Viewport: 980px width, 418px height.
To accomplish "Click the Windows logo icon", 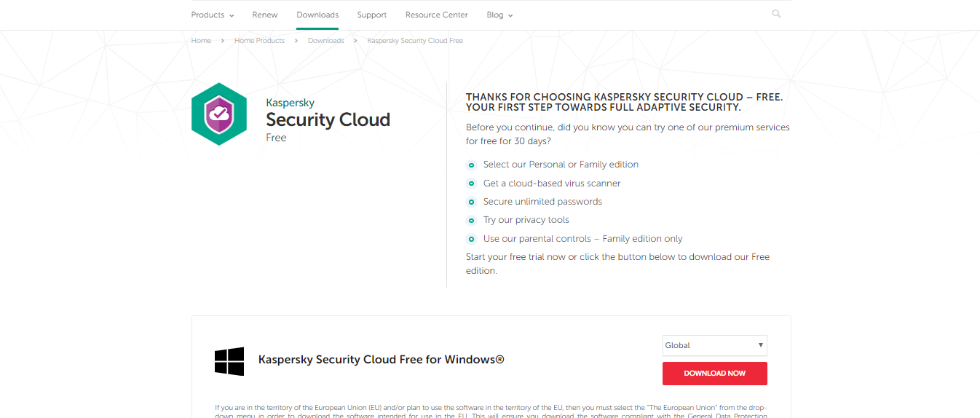I will (229, 361).
